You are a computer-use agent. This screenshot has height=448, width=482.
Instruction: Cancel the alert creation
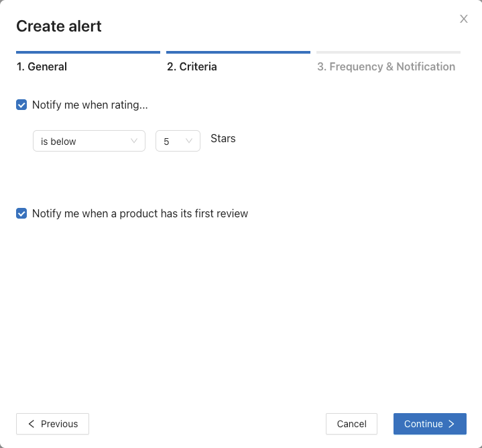click(x=352, y=424)
